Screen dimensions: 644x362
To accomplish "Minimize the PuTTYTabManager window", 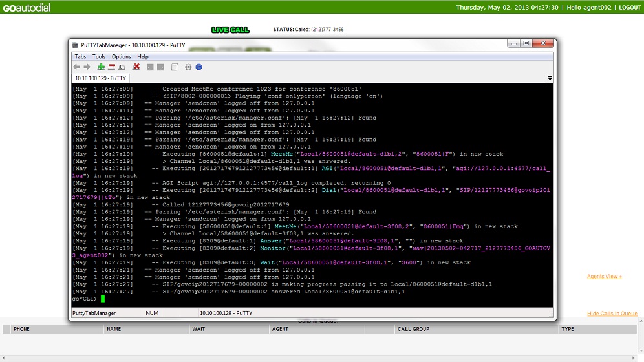I will pyautogui.click(x=513, y=43).
